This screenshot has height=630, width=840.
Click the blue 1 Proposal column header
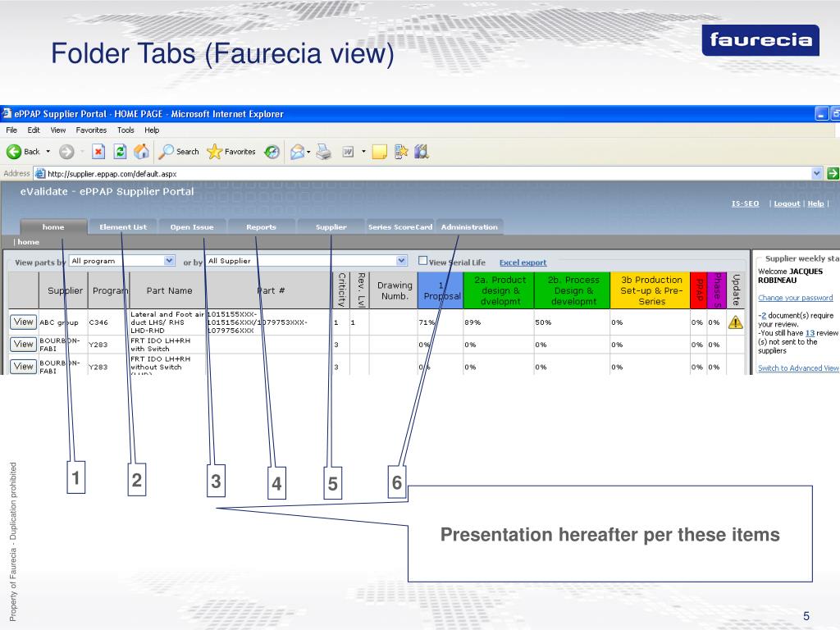point(441,290)
